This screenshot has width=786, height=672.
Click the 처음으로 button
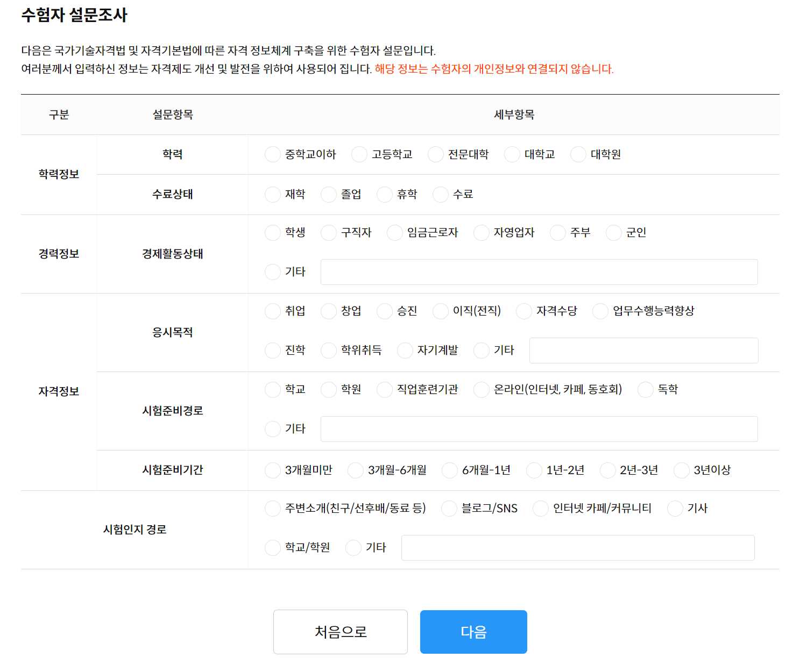341,632
